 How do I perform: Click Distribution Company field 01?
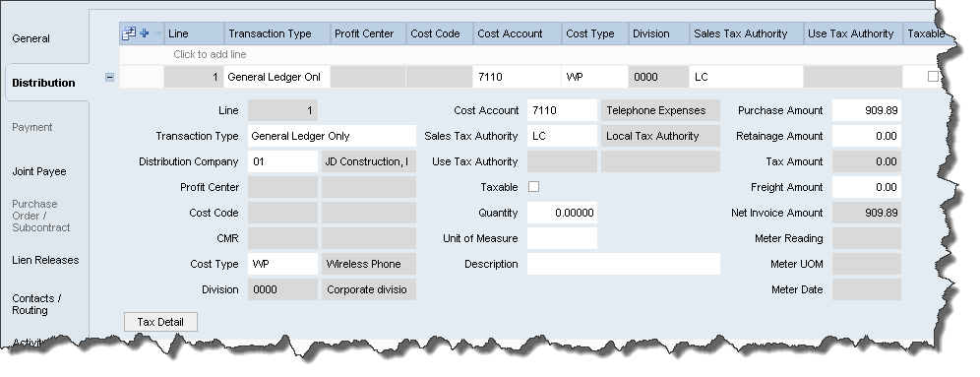pos(282,161)
